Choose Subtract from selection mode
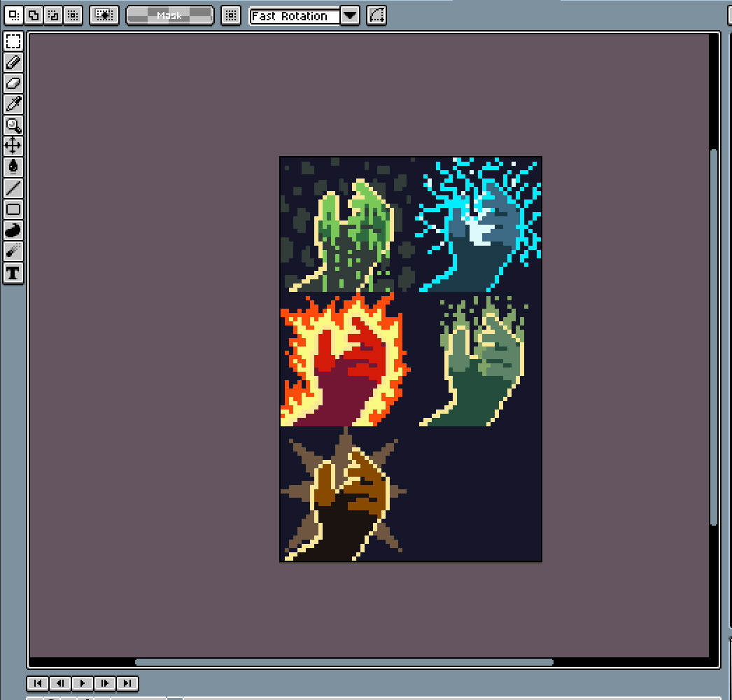This screenshot has height=700, width=732. [53, 15]
